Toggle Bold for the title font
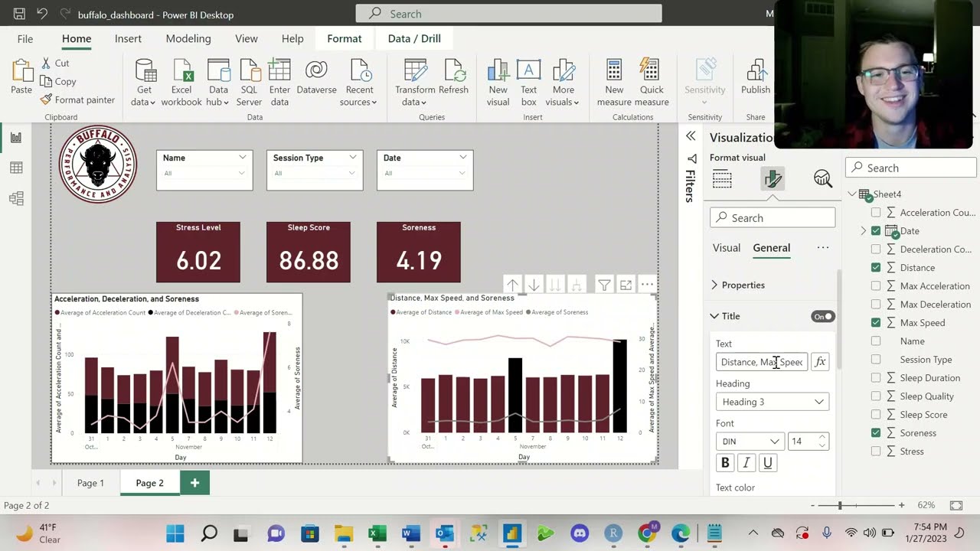 (725, 463)
